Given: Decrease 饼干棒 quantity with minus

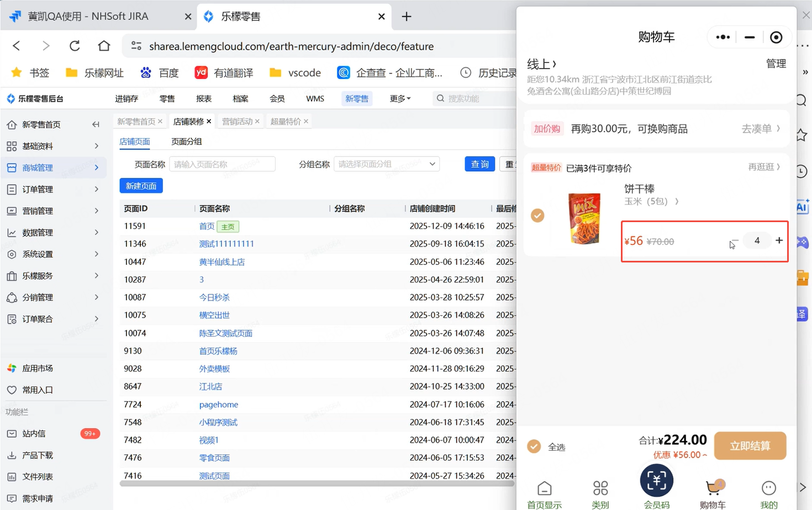Looking at the screenshot, I should 734,241.
